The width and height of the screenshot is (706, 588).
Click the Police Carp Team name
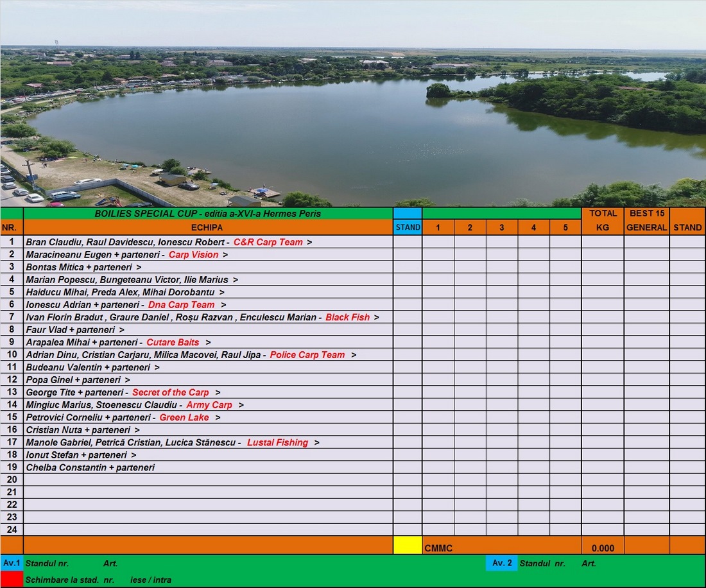pos(307,355)
